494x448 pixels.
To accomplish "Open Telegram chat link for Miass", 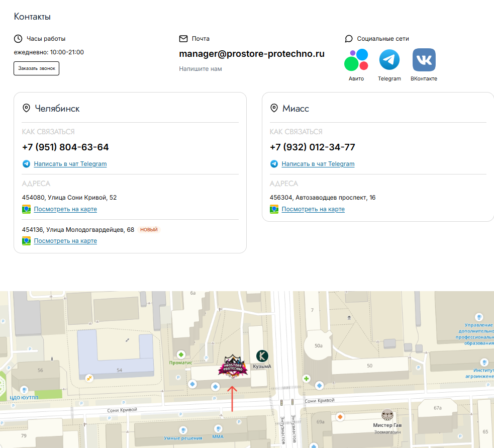I will (x=318, y=164).
